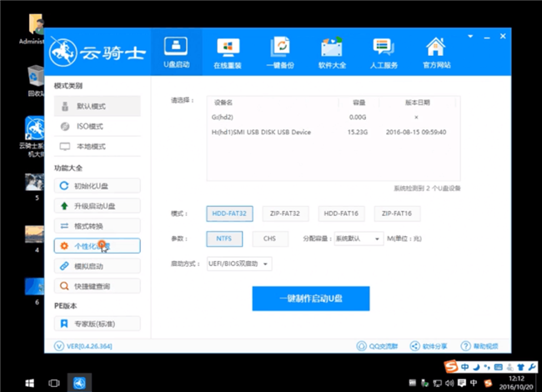Choose the HDD-FAT16 mode
This screenshot has width=542, height=392.
(341, 214)
